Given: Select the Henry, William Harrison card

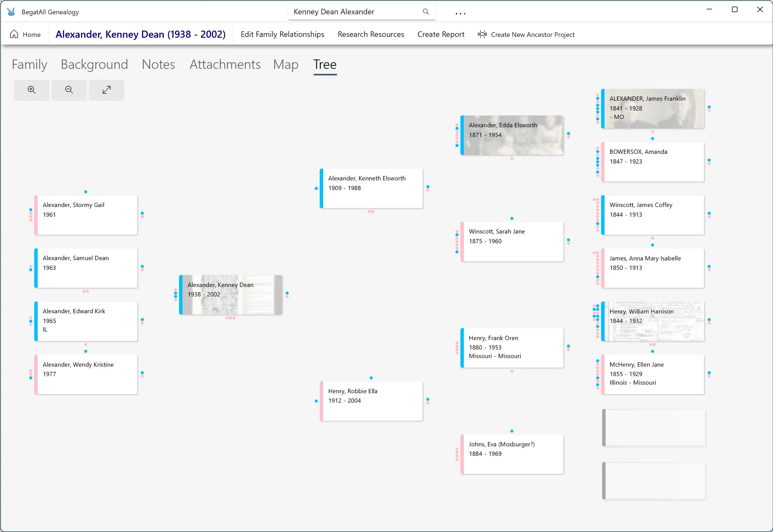Looking at the screenshot, I should (653, 321).
